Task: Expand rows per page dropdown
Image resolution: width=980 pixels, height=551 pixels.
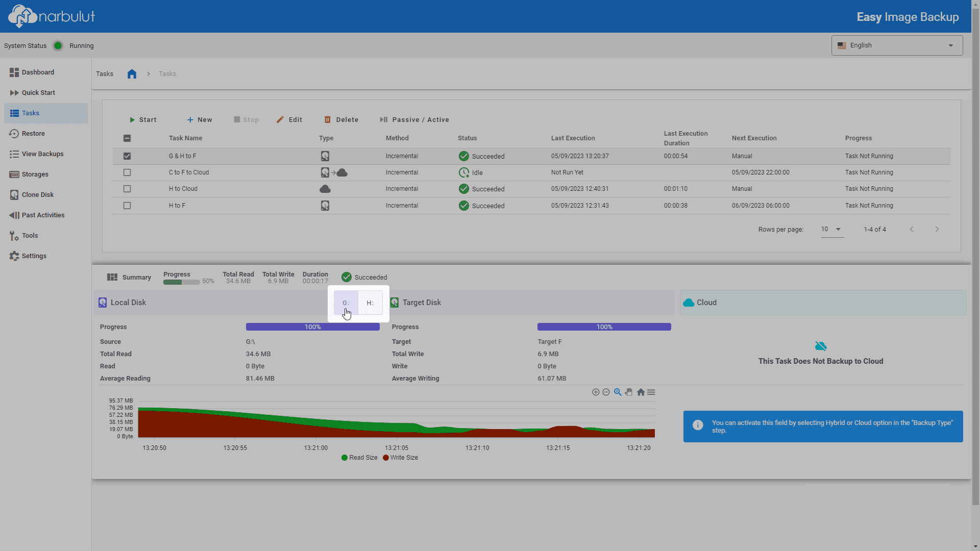Action: point(832,230)
